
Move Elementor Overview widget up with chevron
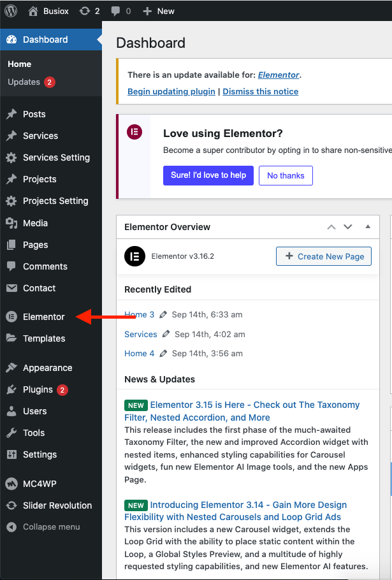tap(331, 227)
